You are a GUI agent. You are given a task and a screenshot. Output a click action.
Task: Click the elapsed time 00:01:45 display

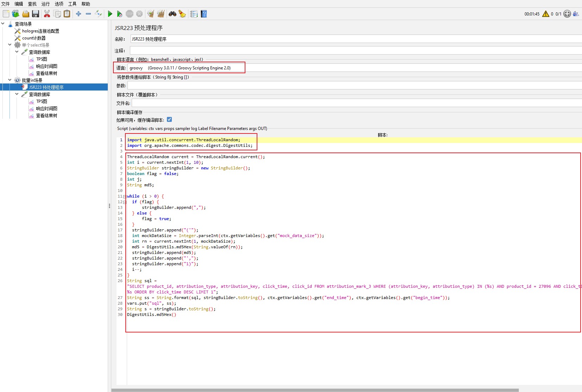point(532,14)
